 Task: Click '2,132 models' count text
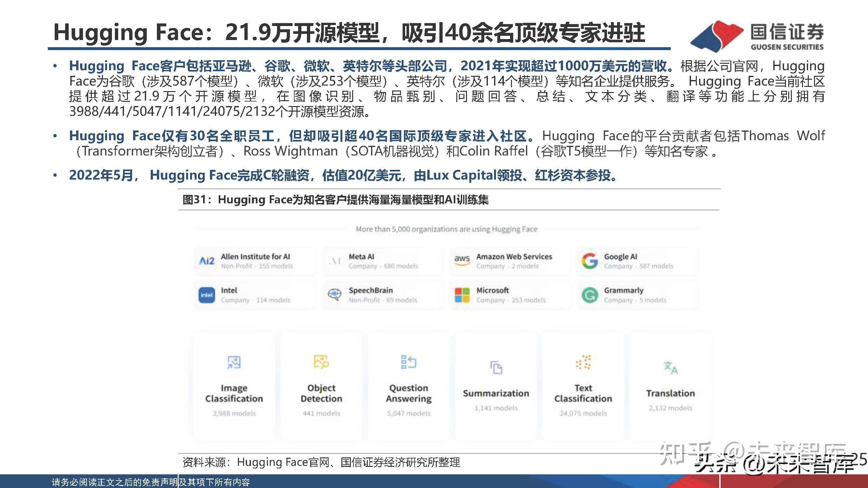[x=670, y=408]
